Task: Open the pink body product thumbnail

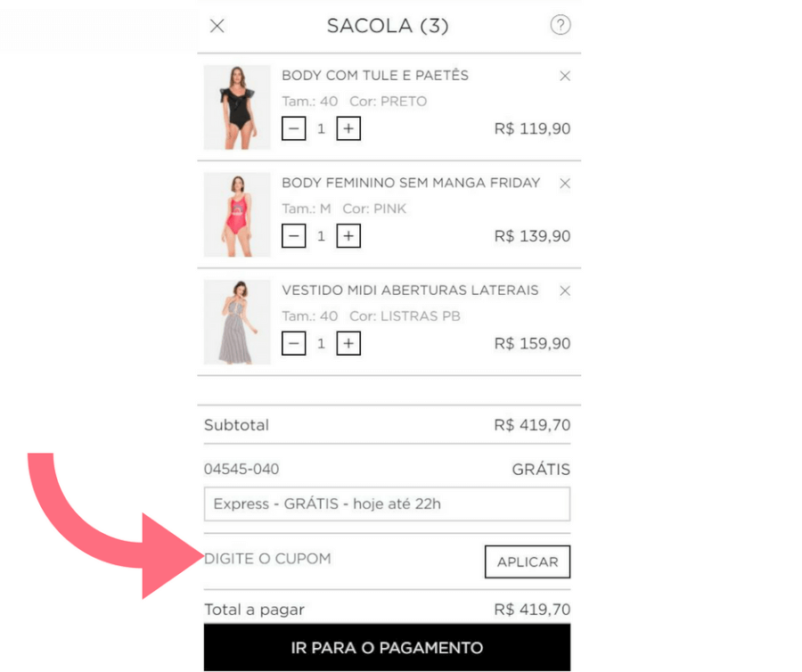Action: pos(237,215)
